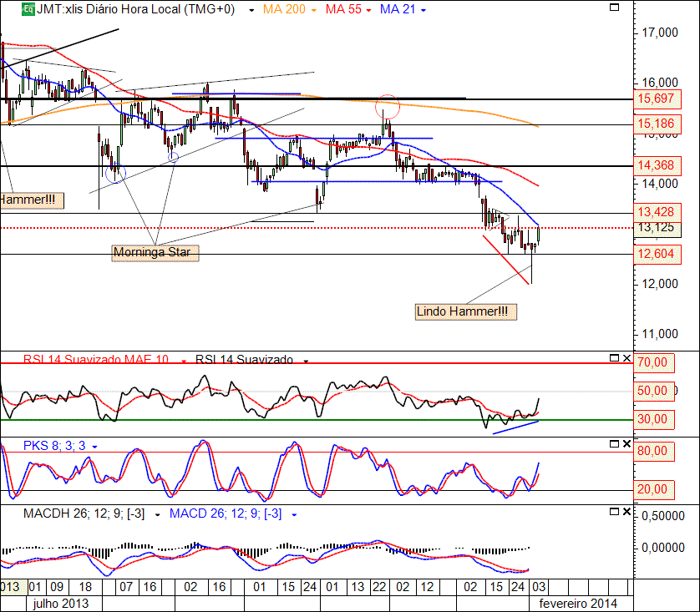Select the Hammer!!! annotation at left edge

(31, 200)
